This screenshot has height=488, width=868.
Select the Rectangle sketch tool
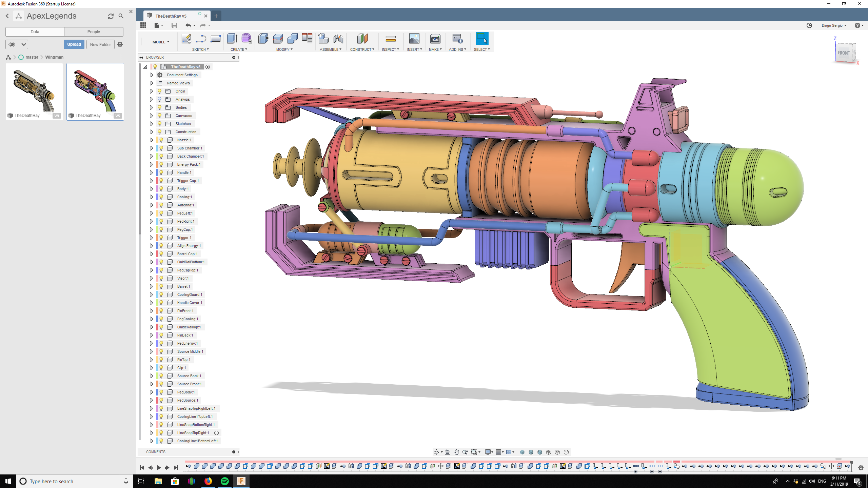[x=216, y=39]
